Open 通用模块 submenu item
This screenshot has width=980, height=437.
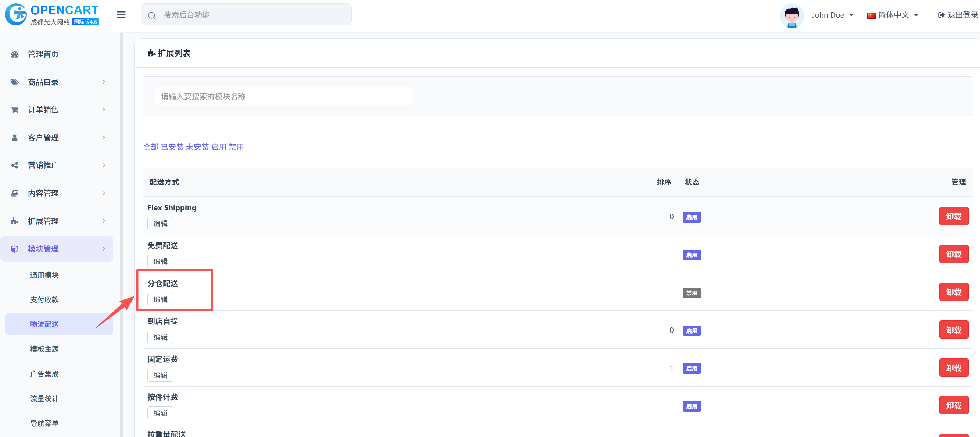pos(44,275)
